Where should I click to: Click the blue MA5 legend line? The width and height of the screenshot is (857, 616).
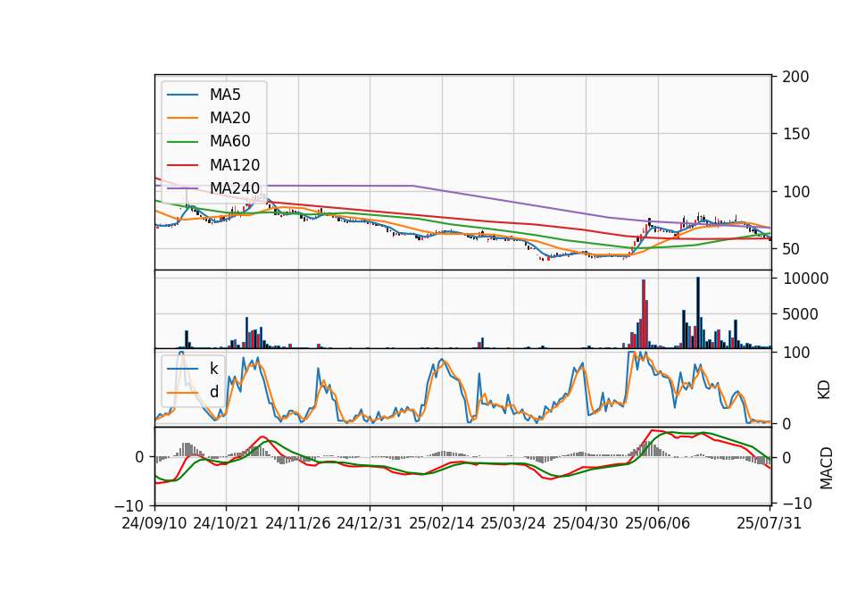coord(182,95)
